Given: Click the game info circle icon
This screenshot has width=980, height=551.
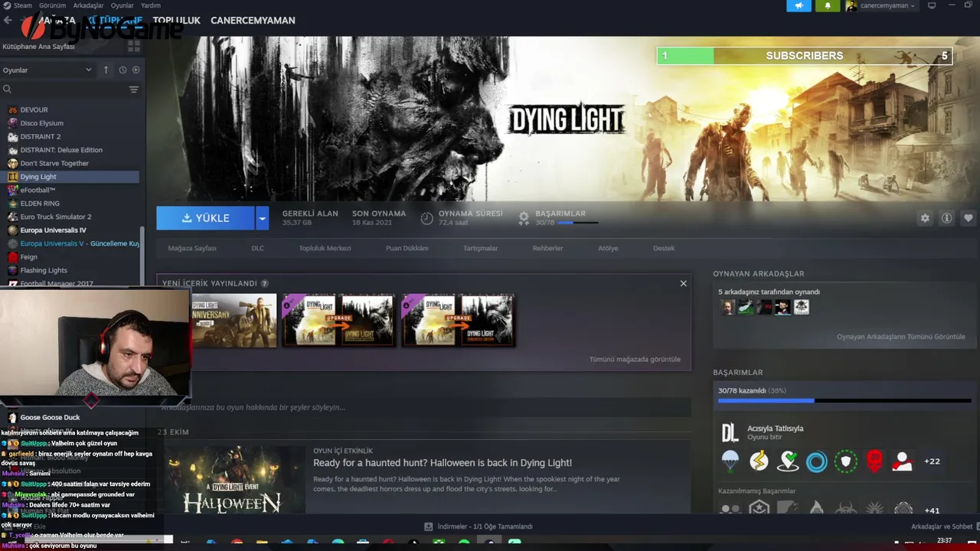Looking at the screenshot, I should (x=946, y=218).
